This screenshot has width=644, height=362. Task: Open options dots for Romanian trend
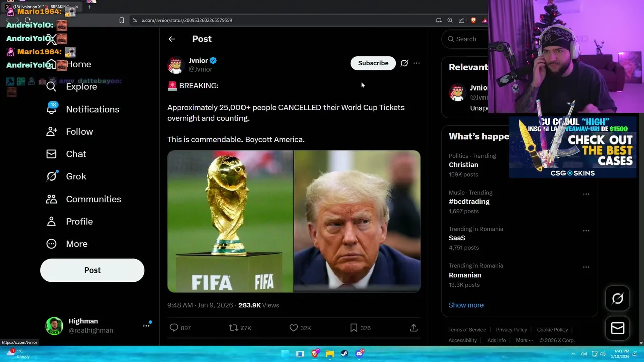pos(586,267)
